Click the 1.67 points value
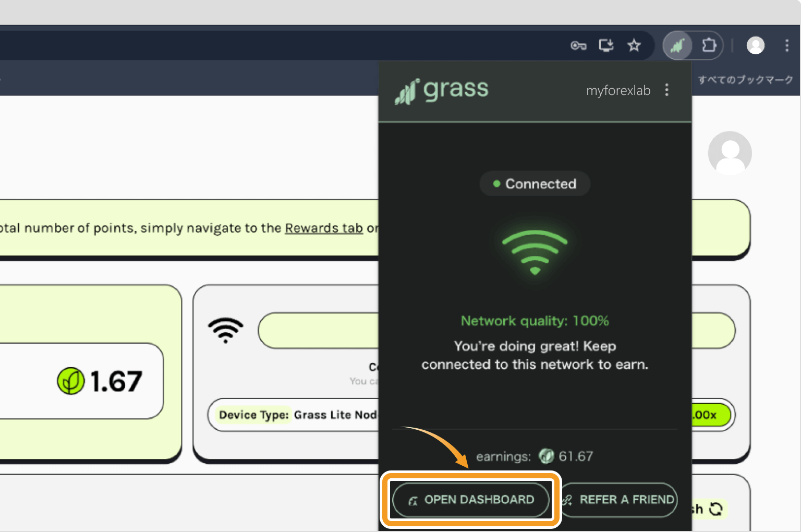 116,381
